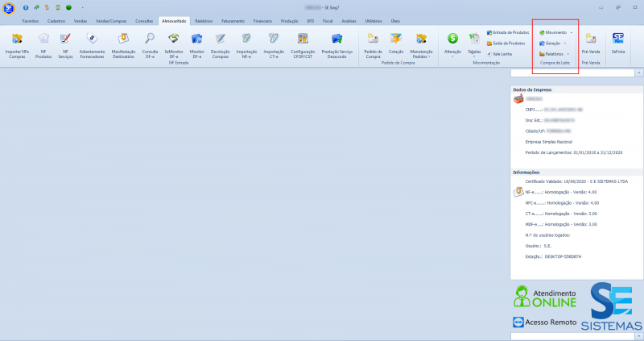Viewport: 644px width, 341px height.
Task: Click the Pré-Venda icon
Action: [590, 42]
